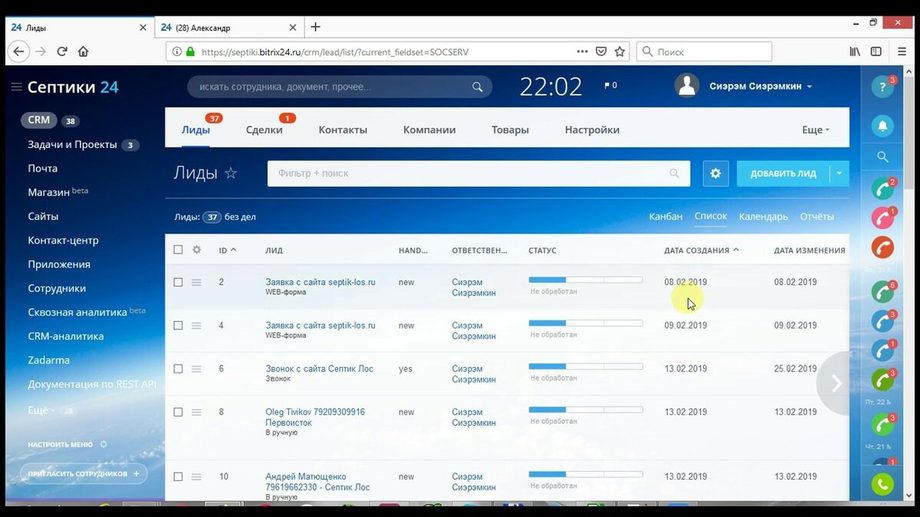
Task: Click Настроить меню in sidebar
Action: click(60, 444)
